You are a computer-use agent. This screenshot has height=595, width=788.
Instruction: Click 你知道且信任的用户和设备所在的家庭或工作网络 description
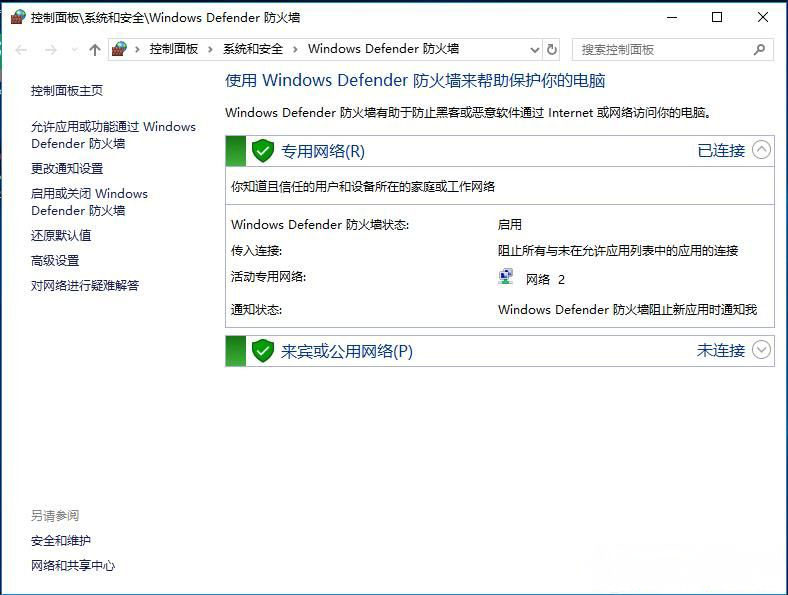click(363, 186)
